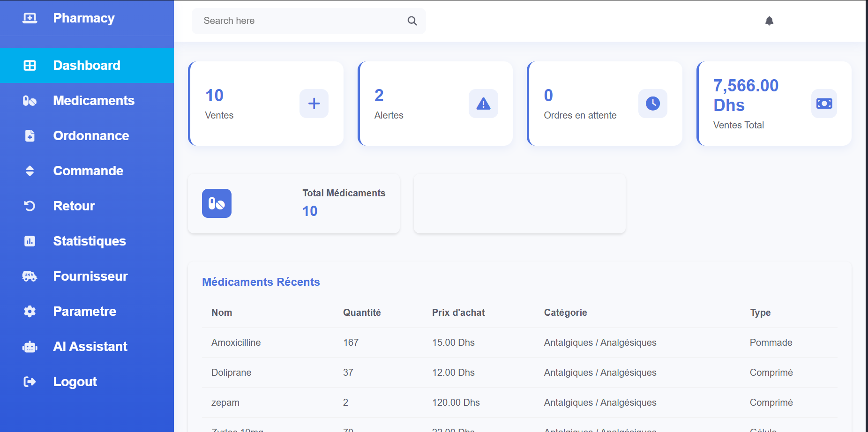Click the search magnifier icon
868x432 pixels.
(412, 21)
